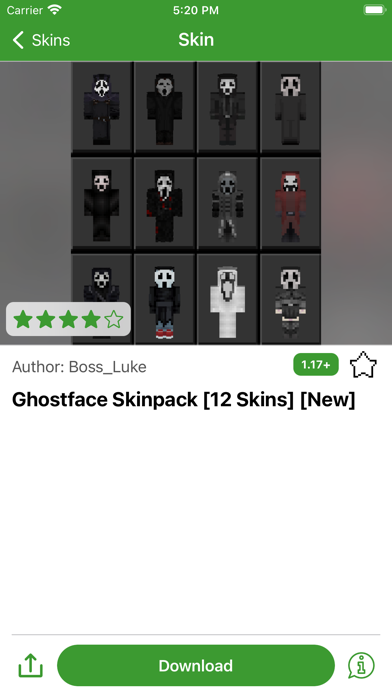The width and height of the screenshot is (392, 696).
Task: Rate with the fourth green star
Action: click(x=91, y=319)
